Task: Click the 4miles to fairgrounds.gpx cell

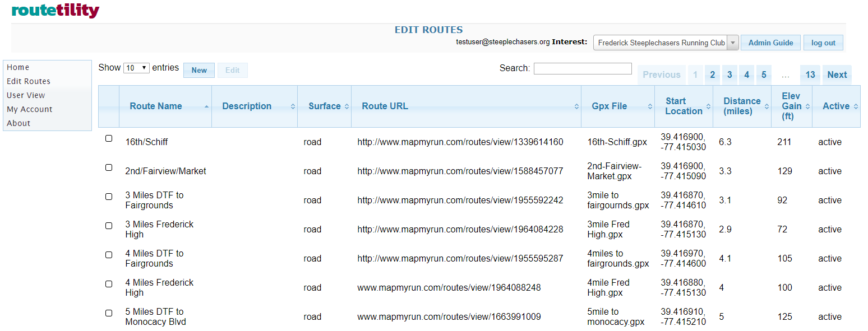Action: point(618,259)
